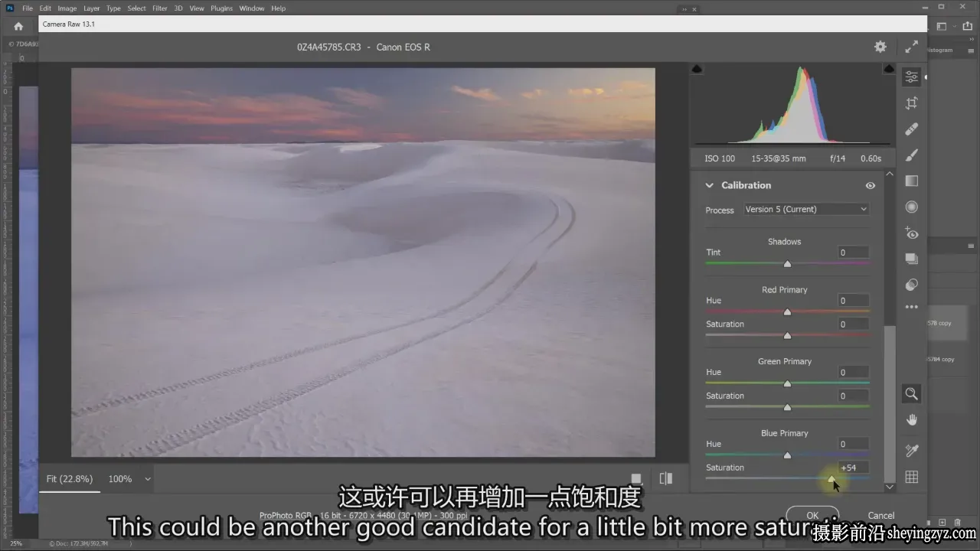
Task: Click the Histogram panel tab in Photoshop
Action: (942, 50)
